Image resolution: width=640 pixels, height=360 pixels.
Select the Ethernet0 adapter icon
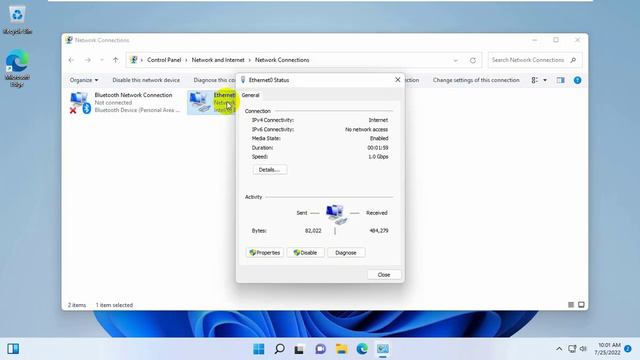199,102
